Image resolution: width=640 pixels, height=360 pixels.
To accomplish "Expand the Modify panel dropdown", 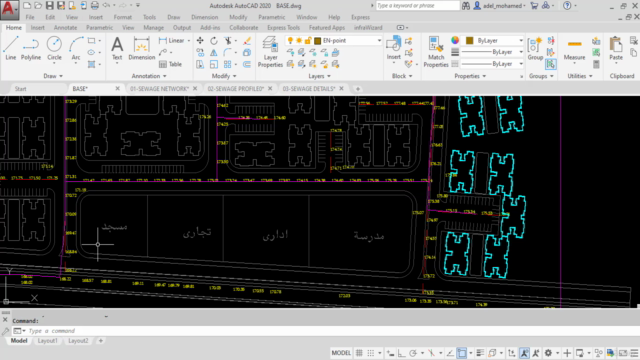I will (x=224, y=76).
